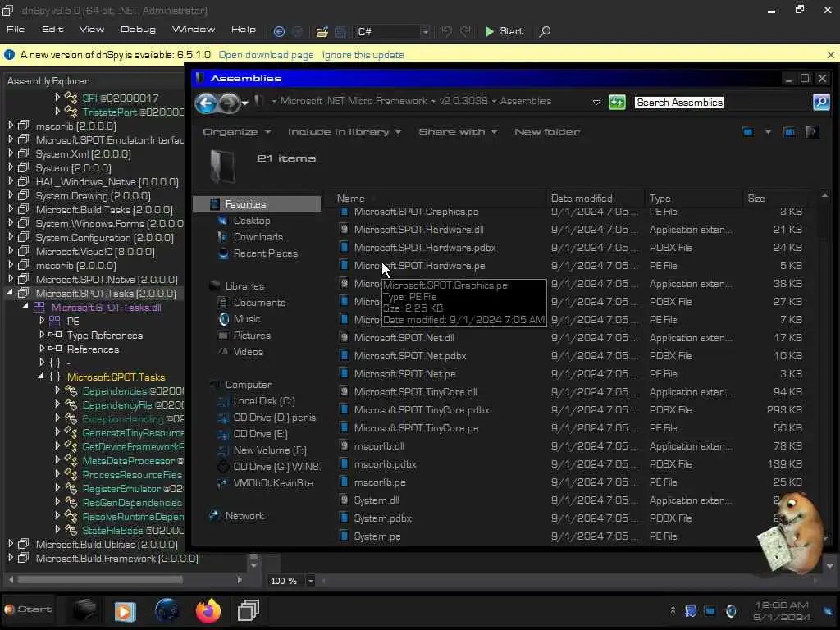Open dnSpy Window menu
This screenshot has height=630, width=840.
pos(194,30)
